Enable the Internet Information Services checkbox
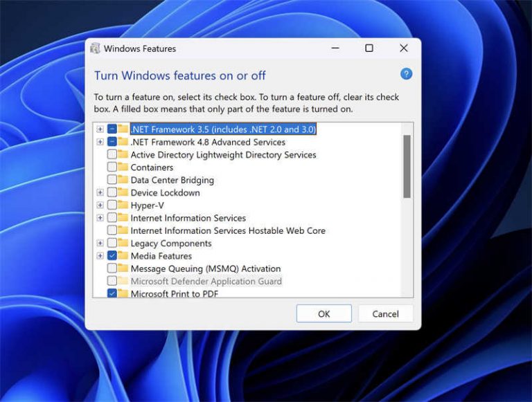532x402 pixels. click(x=112, y=218)
